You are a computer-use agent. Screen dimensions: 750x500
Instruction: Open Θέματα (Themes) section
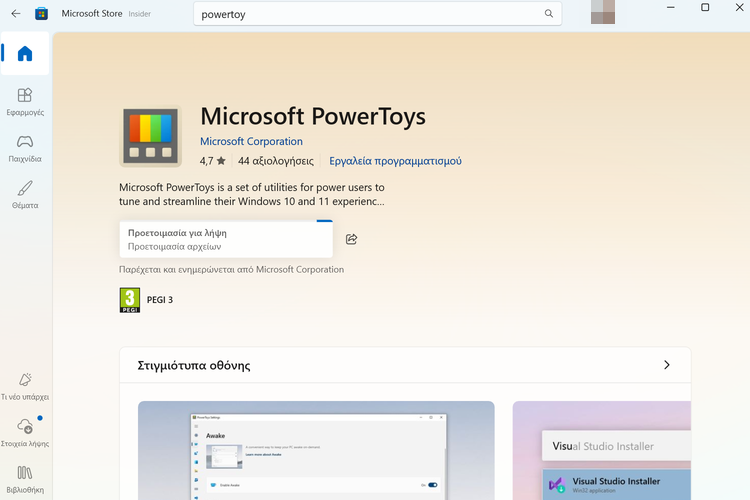[25, 194]
